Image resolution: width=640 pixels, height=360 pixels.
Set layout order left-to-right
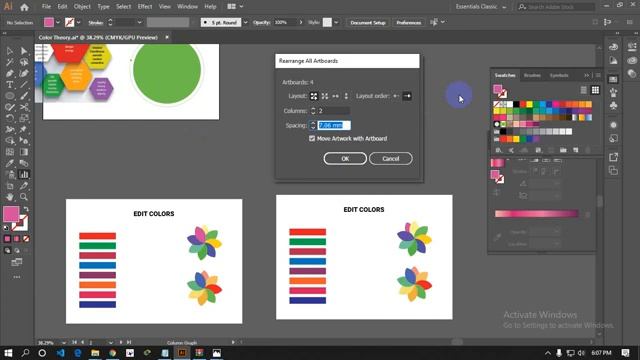(407, 96)
